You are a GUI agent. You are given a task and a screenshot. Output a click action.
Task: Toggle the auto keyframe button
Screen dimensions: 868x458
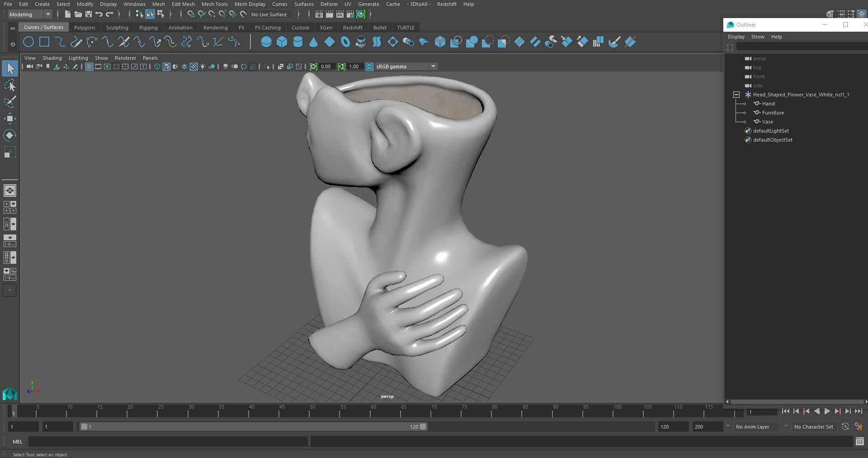pos(845,427)
